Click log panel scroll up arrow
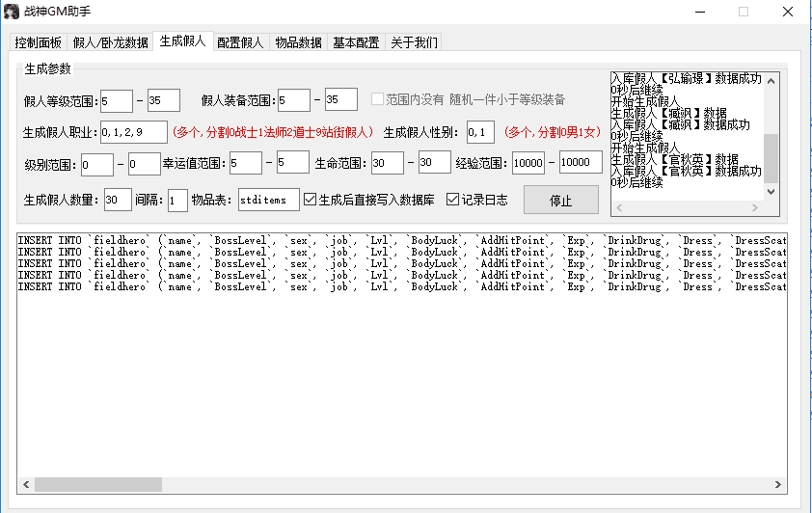 [x=771, y=81]
